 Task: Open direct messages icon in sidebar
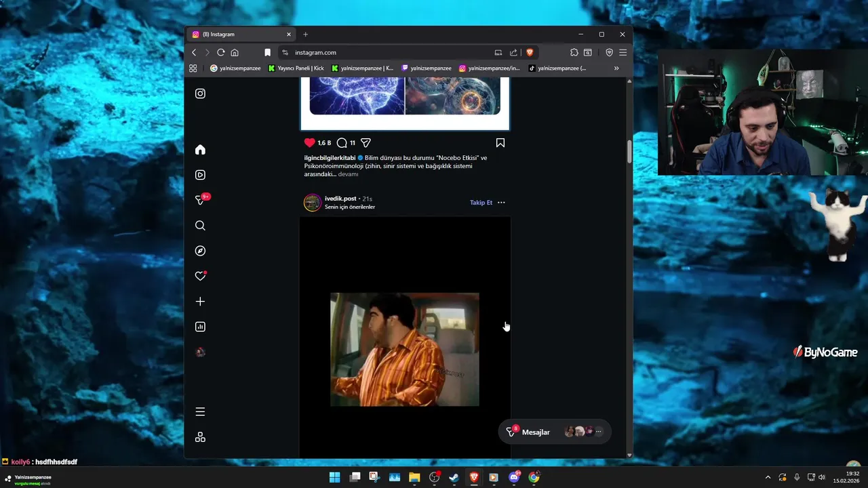click(x=200, y=200)
